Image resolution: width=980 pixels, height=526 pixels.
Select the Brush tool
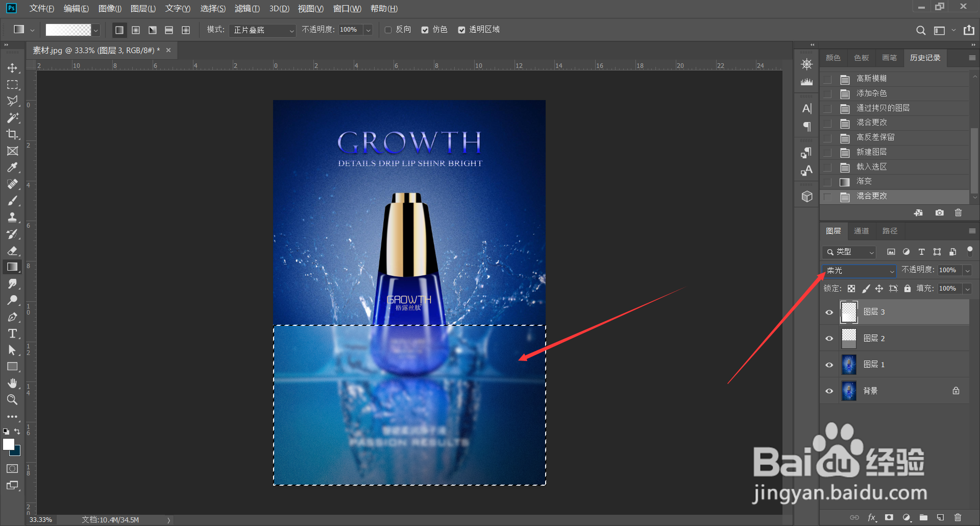coord(12,201)
